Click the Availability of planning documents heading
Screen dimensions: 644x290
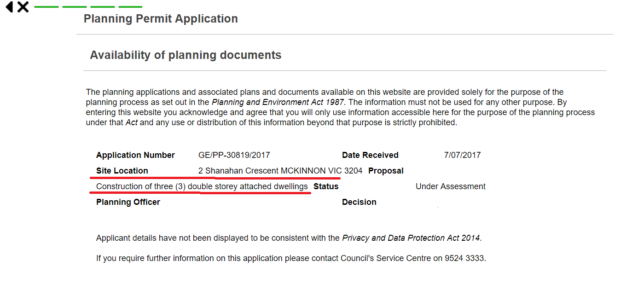point(186,55)
